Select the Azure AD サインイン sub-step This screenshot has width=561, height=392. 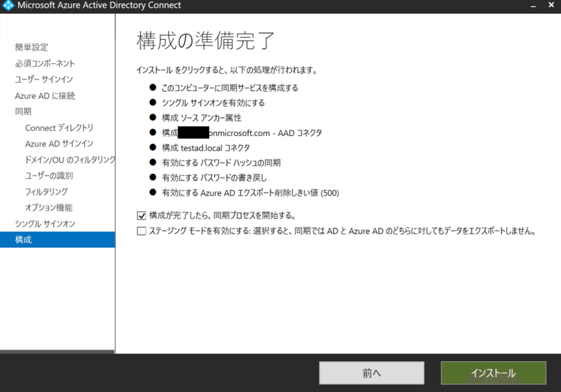tap(59, 144)
